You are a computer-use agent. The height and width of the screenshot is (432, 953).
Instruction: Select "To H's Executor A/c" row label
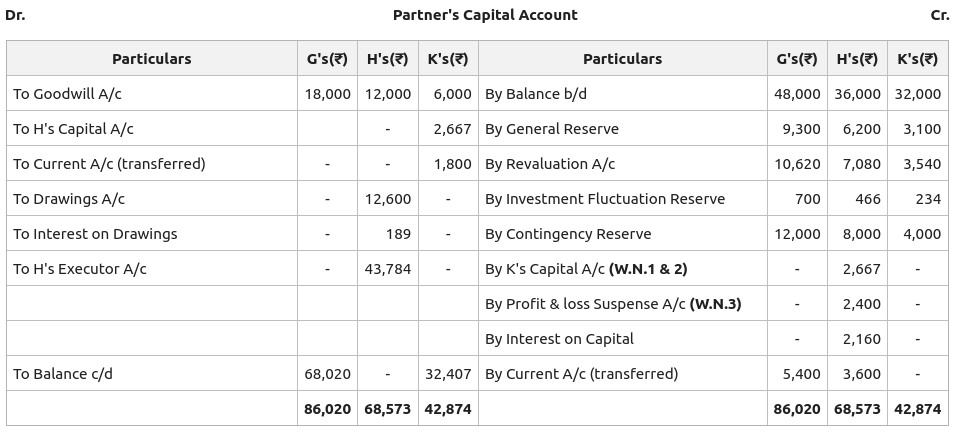tap(80, 269)
